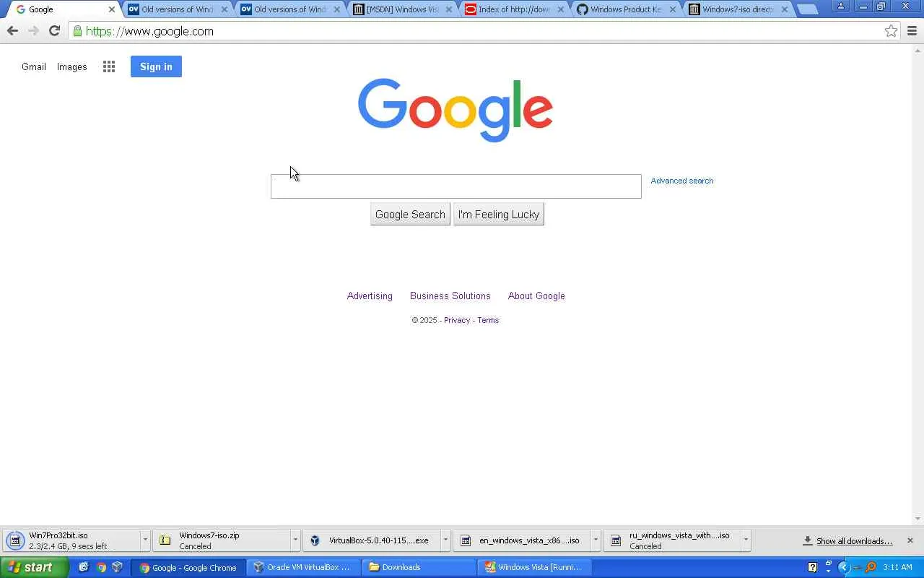Open the Downloads folder taskbar button

coord(419,567)
